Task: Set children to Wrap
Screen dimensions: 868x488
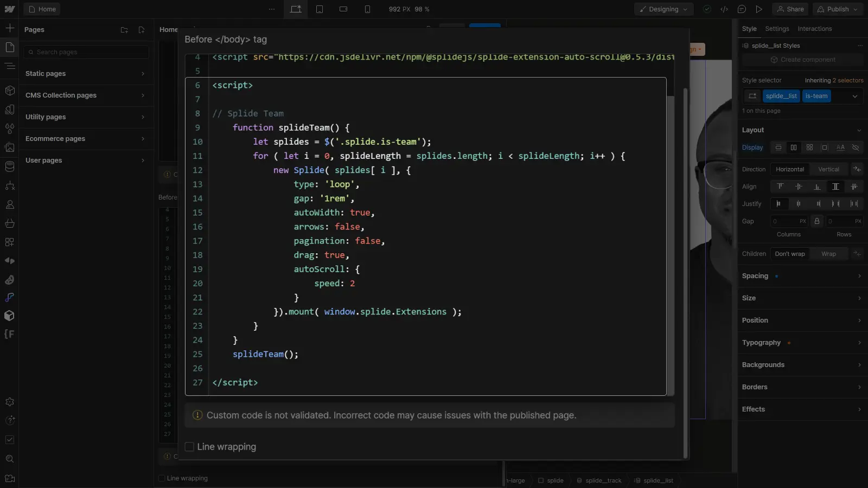Action: 828,254
